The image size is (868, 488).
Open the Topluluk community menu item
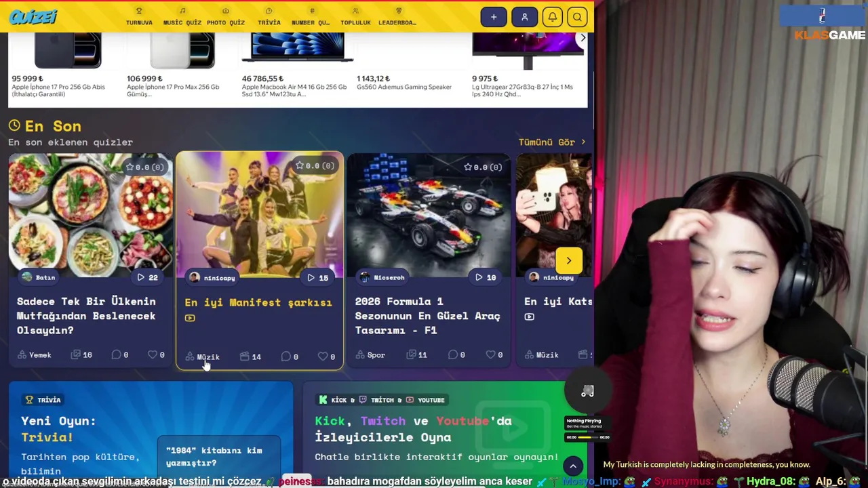point(355,17)
